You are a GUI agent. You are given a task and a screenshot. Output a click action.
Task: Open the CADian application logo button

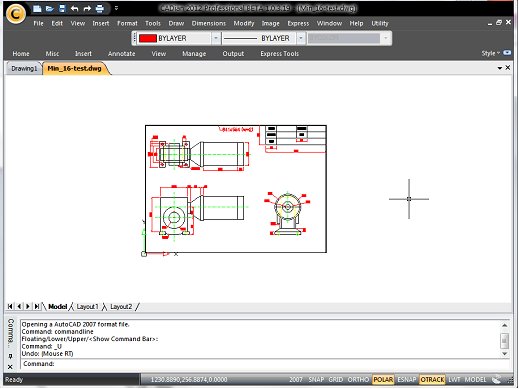(x=16, y=14)
